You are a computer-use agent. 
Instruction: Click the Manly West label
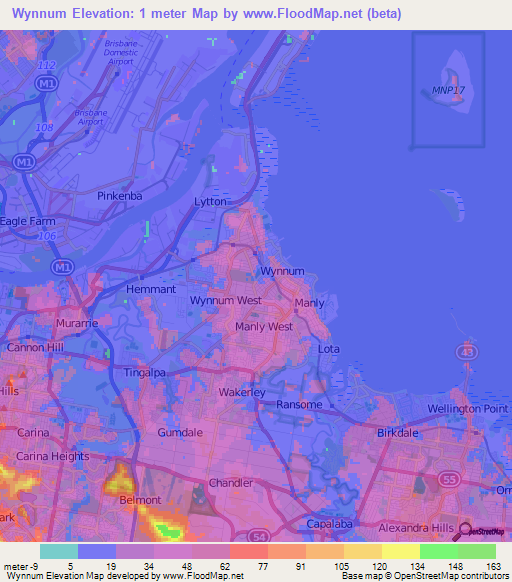264,327
